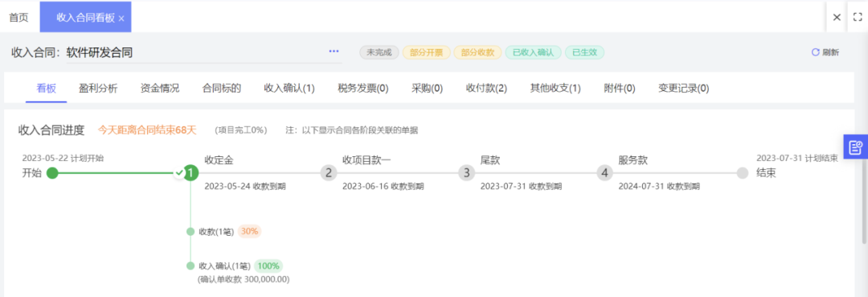
Task: Switch to the 首页 tab
Action: [x=18, y=18]
